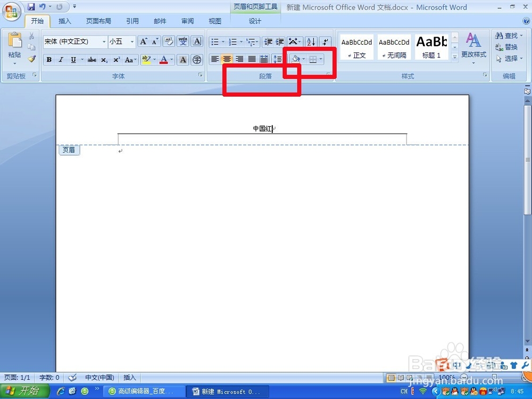Switch to Web Layout view button
Image resolution: width=532 pixels, height=399 pixels.
point(410,377)
